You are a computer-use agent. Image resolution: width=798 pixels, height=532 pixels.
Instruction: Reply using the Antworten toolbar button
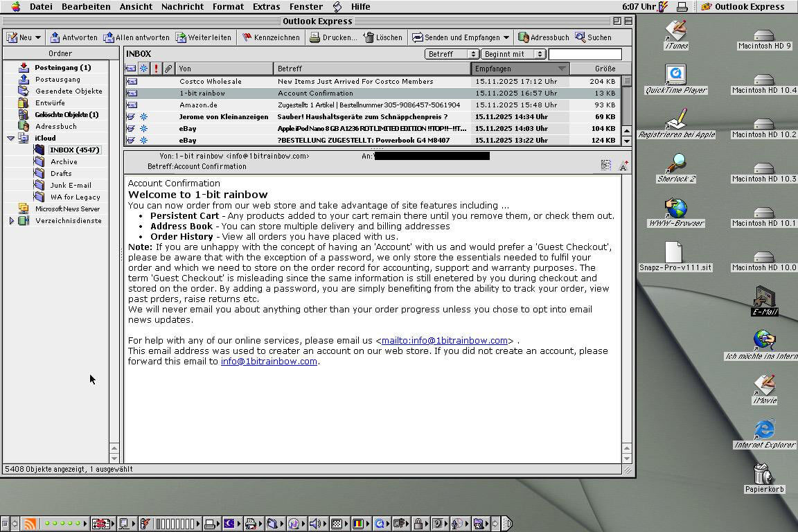tap(74, 37)
